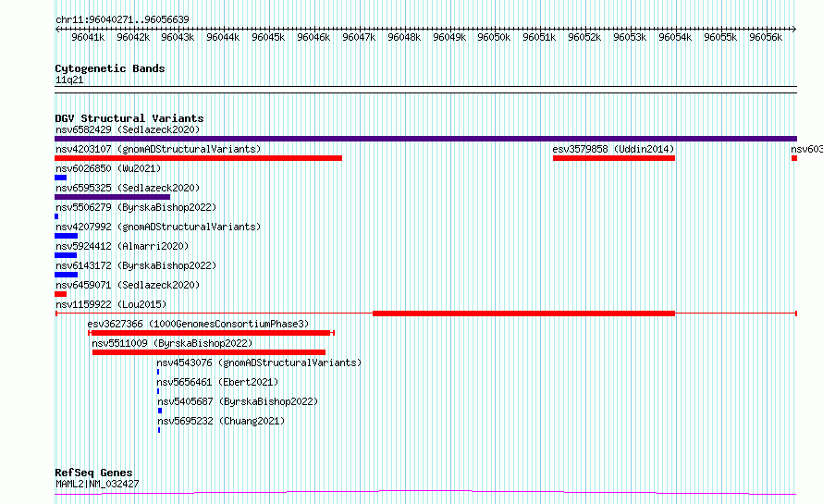823x504 pixels.
Task: Open esv3579858 (Uddin2014) label
Action: tap(613, 149)
